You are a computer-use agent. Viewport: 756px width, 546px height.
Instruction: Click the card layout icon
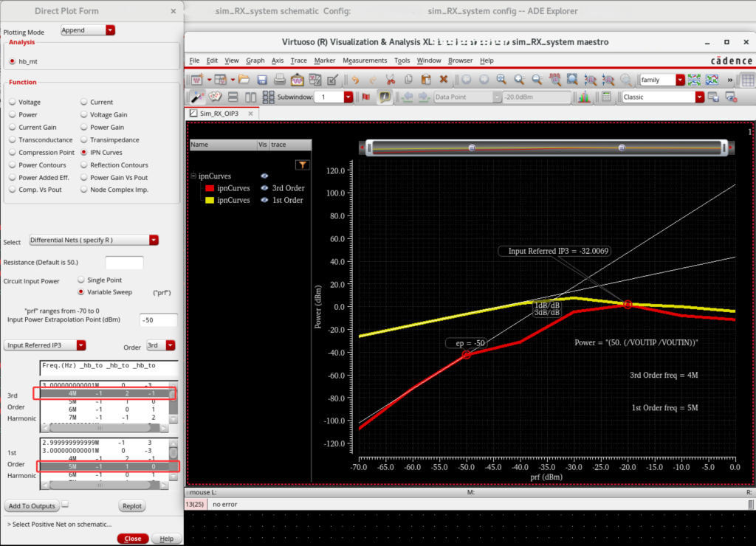click(x=215, y=97)
